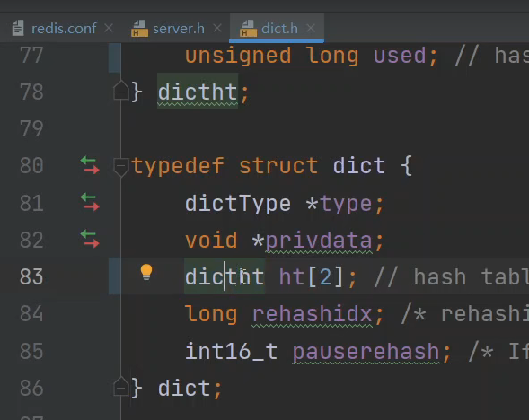Click the dictht identifier on line 78
The height and width of the screenshot is (420, 529).
click(x=198, y=92)
